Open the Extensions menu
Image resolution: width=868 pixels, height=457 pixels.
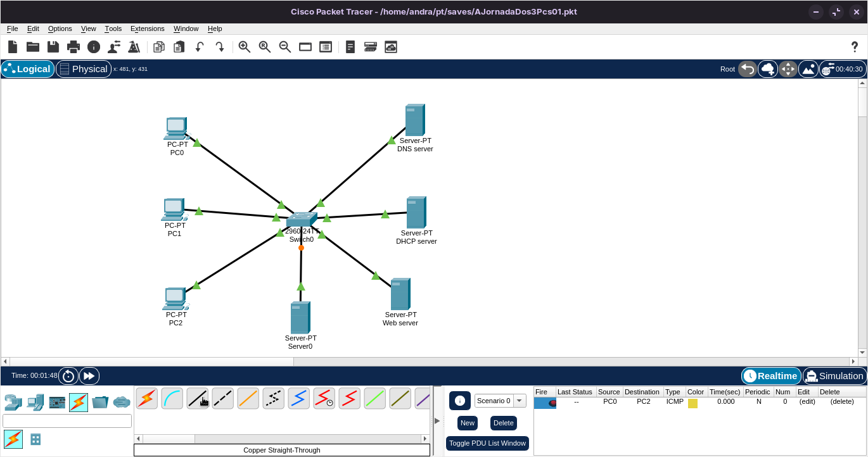click(148, 28)
